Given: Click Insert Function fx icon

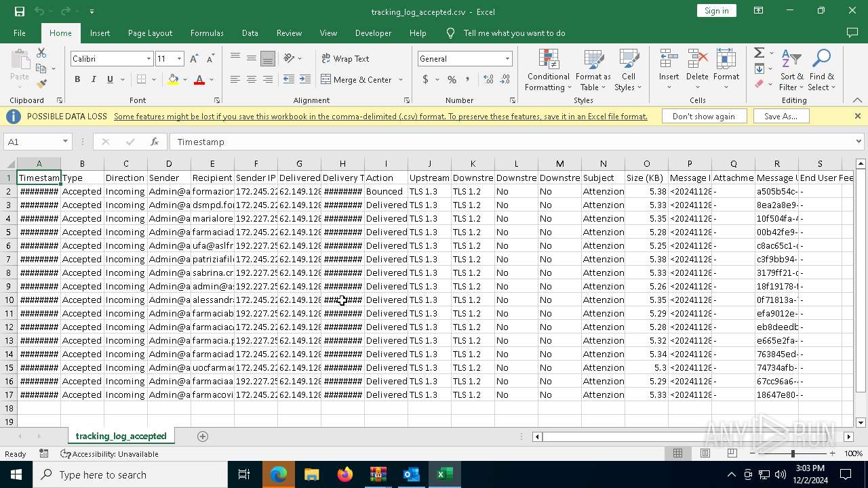Looking at the screenshot, I should click(x=155, y=142).
